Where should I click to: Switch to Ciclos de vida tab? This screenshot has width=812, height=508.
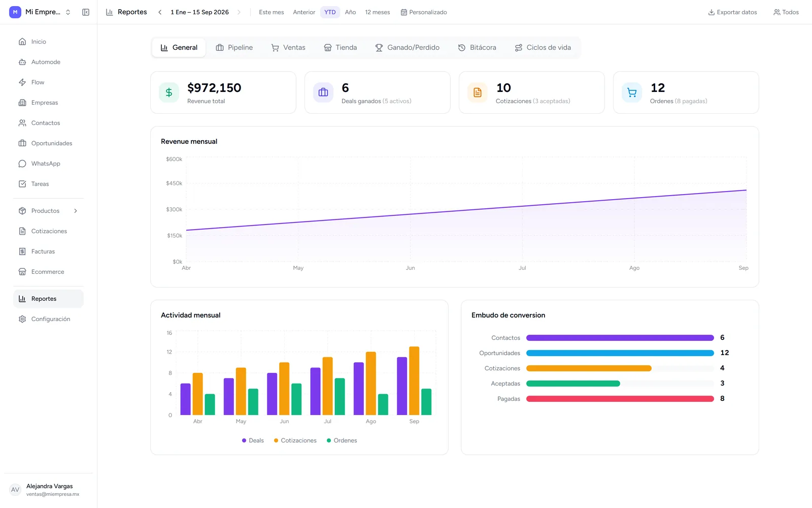(543, 48)
